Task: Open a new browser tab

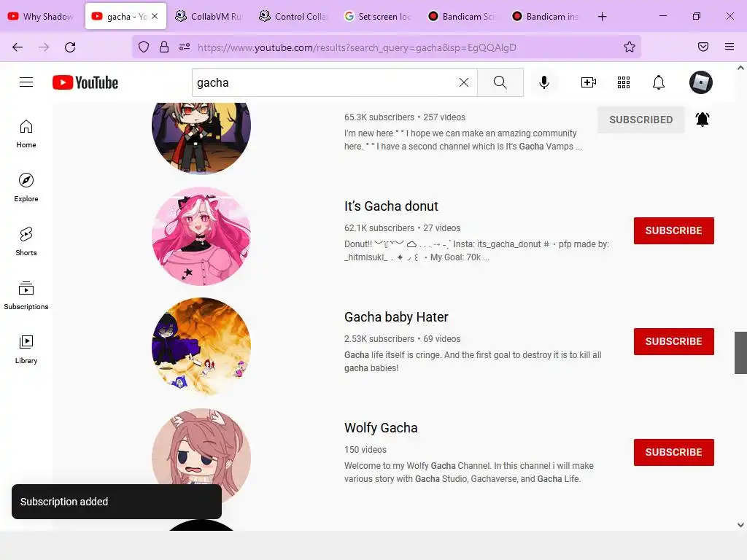Action: click(x=602, y=16)
